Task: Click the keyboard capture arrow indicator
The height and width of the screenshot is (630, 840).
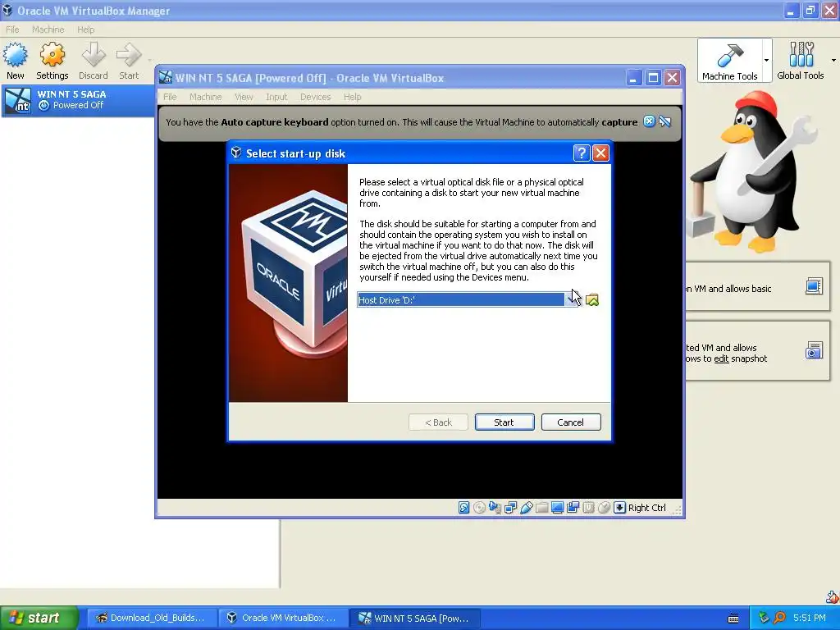Action: [x=619, y=508]
